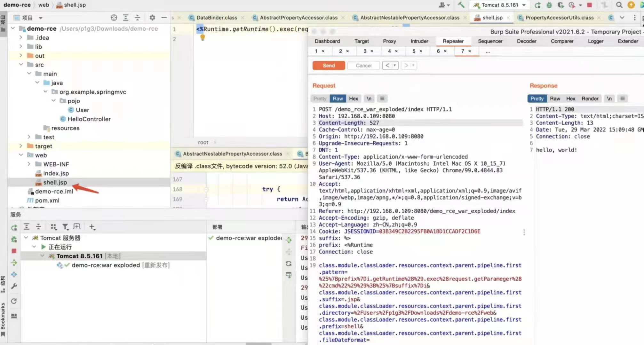Toggle the Request pane hamburger options button
This screenshot has height=345, width=644.
click(382, 98)
